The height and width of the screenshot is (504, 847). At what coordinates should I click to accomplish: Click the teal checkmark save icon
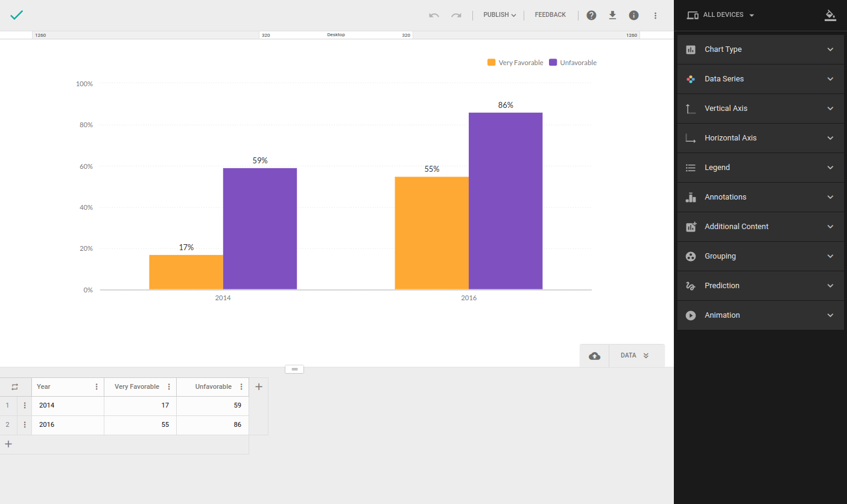click(x=16, y=15)
